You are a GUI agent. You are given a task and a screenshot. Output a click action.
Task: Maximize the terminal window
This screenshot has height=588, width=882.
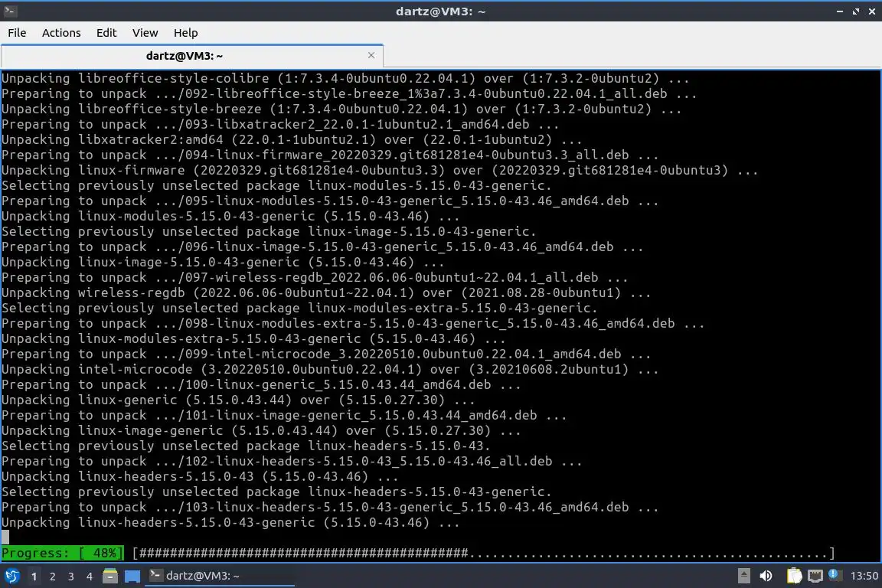click(855, 11)
